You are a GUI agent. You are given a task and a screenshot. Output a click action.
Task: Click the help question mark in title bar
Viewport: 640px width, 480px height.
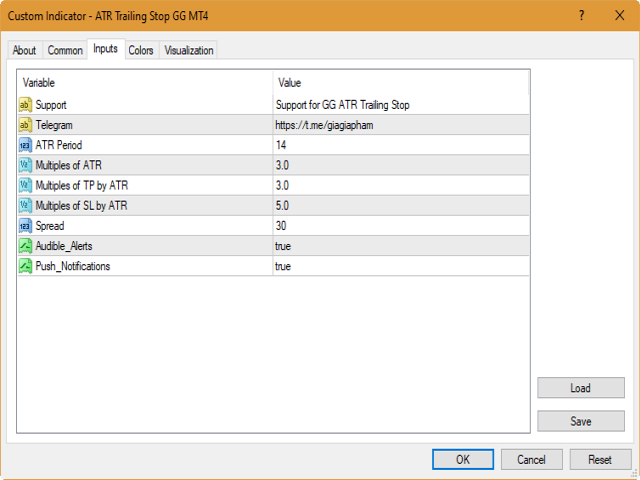click(x=581, y=15)
